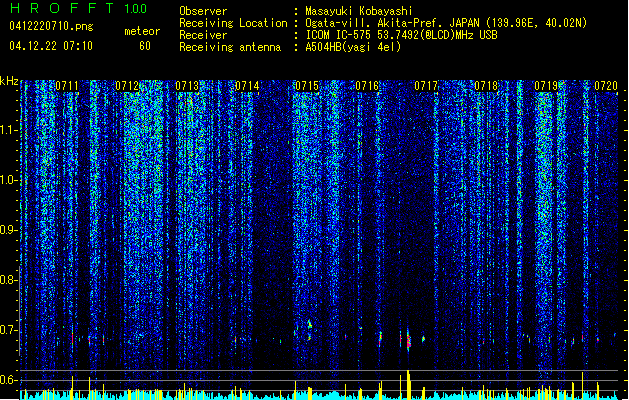Click the 0711 time marker
Viewport: 629px width, 400px height.
point(67,86)
